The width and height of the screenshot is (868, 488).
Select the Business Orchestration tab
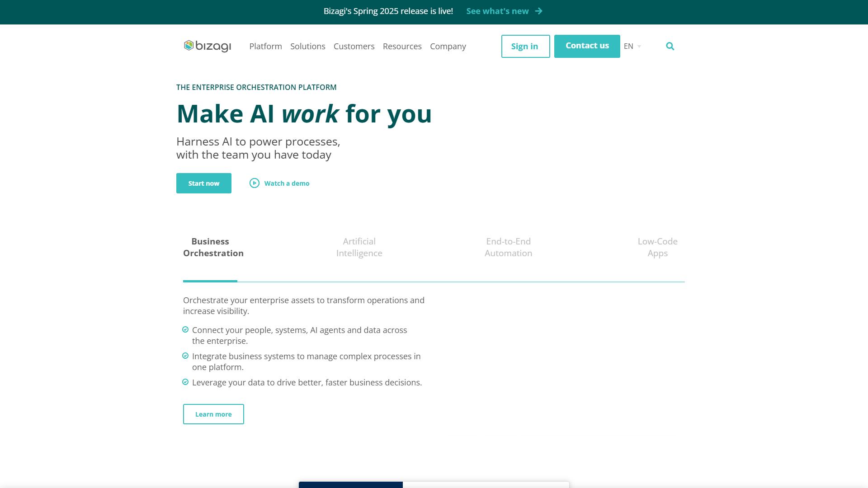coord(213,247)
